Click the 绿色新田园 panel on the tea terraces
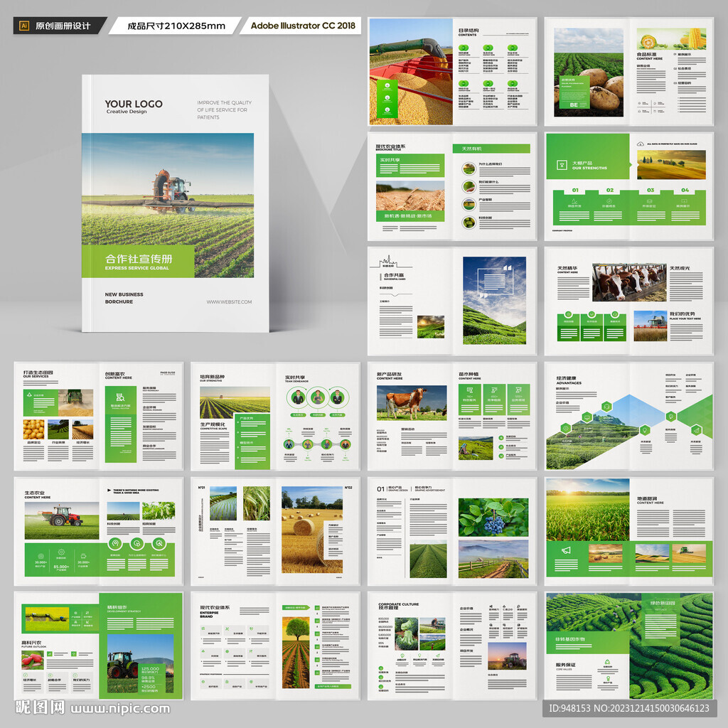The image size is (728, 728). pyautogui.click(x=660, y=619)
